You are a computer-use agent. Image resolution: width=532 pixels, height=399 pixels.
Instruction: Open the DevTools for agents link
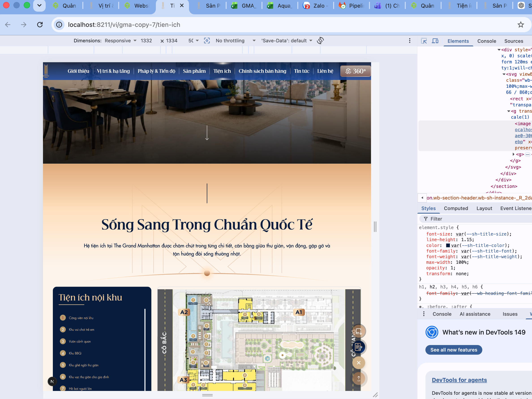459,380
